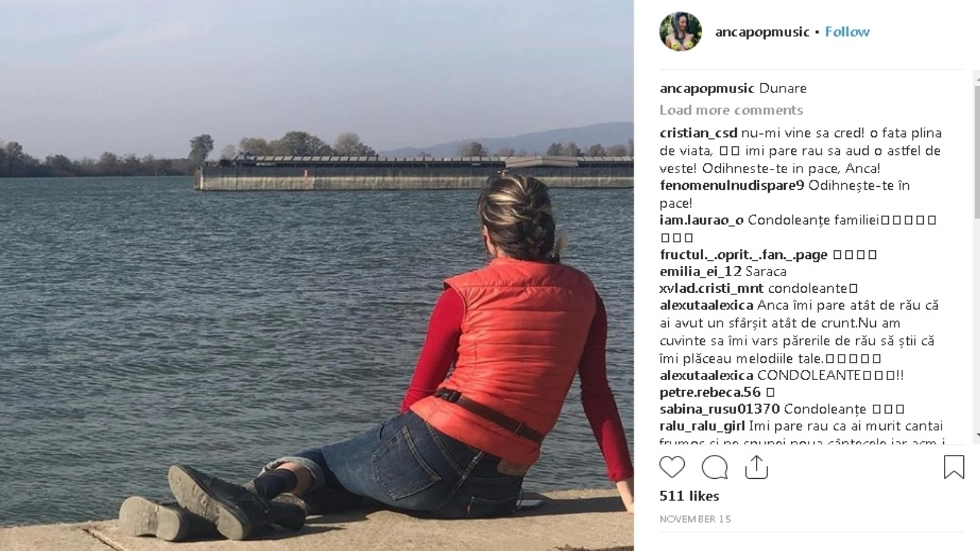This screenshot has height=551, width=980.
Task: Visit the iam.laurao_o profile
Action: click(701, 220)
